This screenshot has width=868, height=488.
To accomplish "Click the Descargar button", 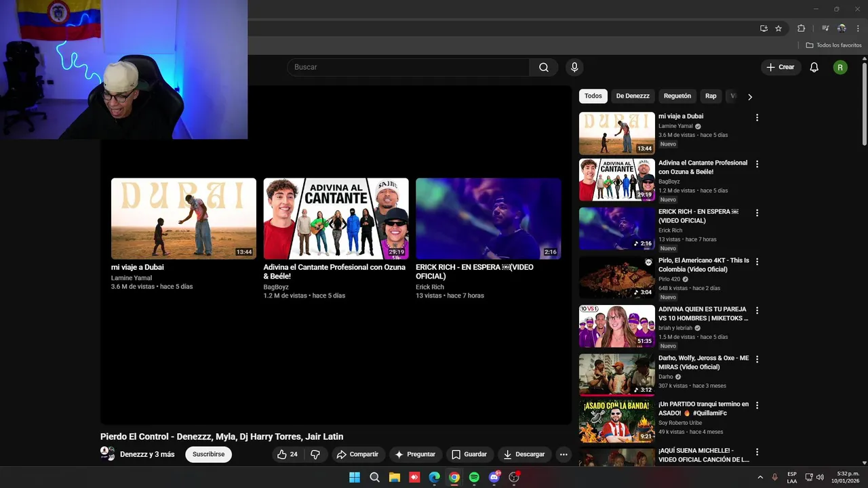I will pos(524,454).
